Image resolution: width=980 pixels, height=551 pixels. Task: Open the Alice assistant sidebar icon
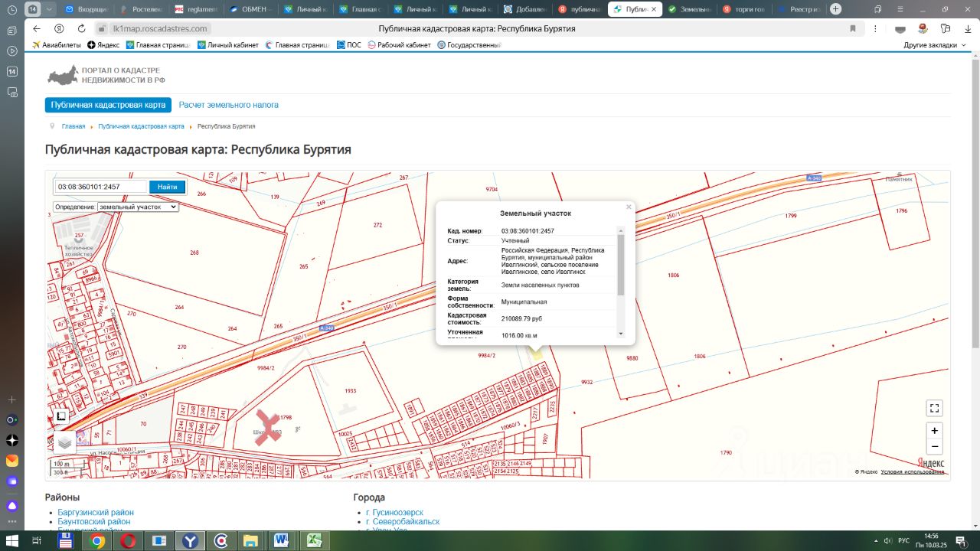pyautogui.click(x=12, y=506)
